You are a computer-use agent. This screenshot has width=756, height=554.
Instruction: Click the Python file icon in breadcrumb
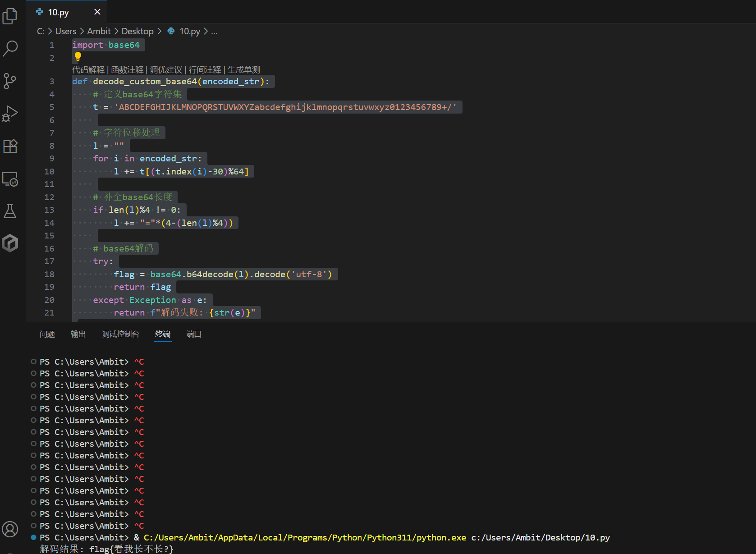click(x=171, y=31)
